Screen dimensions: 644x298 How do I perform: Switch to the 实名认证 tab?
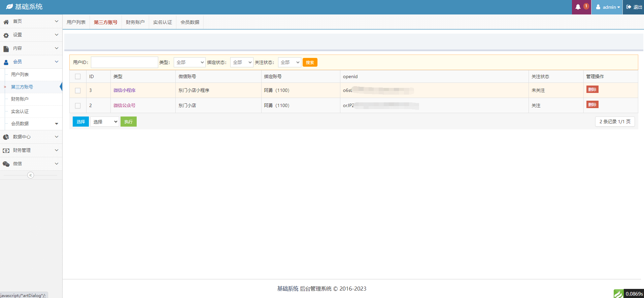click(x=163, y=22)
